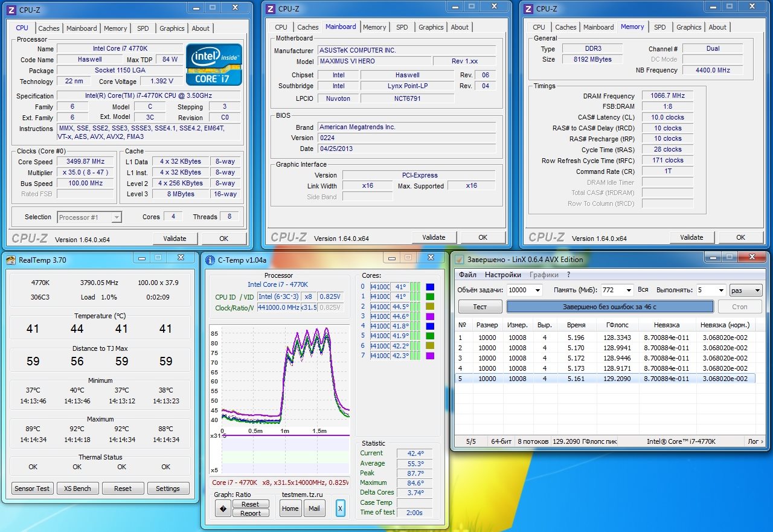This screenshot has width=773, height=532.
Task: Click the LinX window title icon
Action: pyautogui.click(x=460, y=260)
